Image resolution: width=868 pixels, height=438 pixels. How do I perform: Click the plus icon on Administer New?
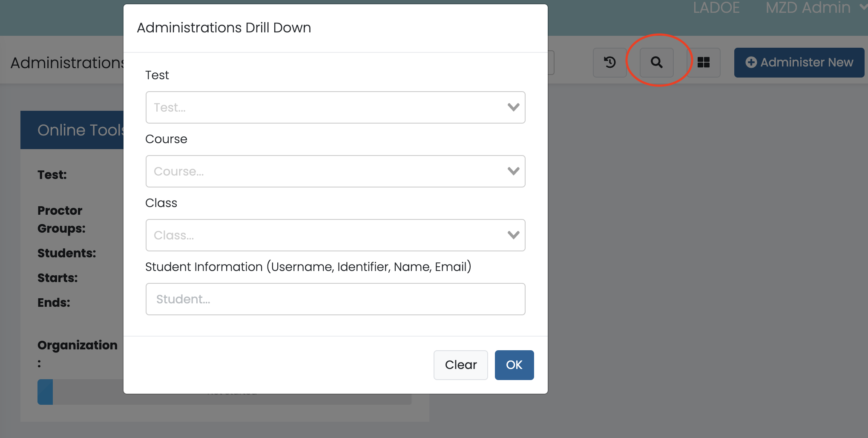click(751, 63)
